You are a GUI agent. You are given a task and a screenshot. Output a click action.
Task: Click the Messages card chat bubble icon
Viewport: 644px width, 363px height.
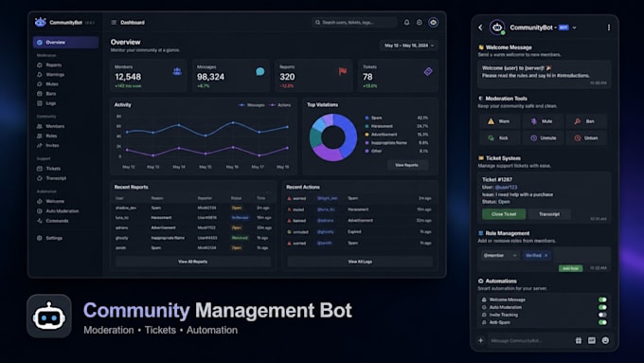tap(260, 71)
